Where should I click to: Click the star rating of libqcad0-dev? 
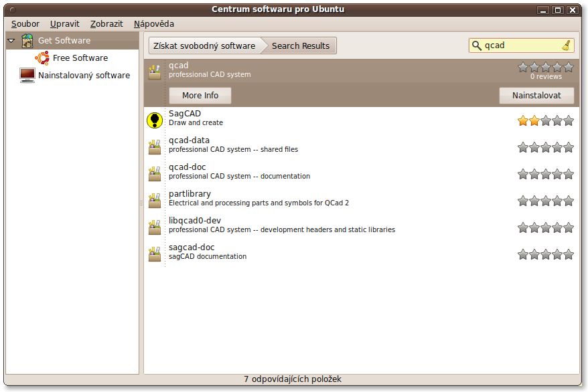546,227
